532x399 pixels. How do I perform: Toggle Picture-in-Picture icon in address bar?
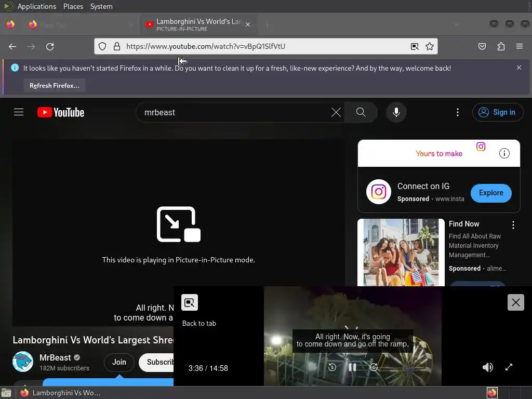coord(415,46)
